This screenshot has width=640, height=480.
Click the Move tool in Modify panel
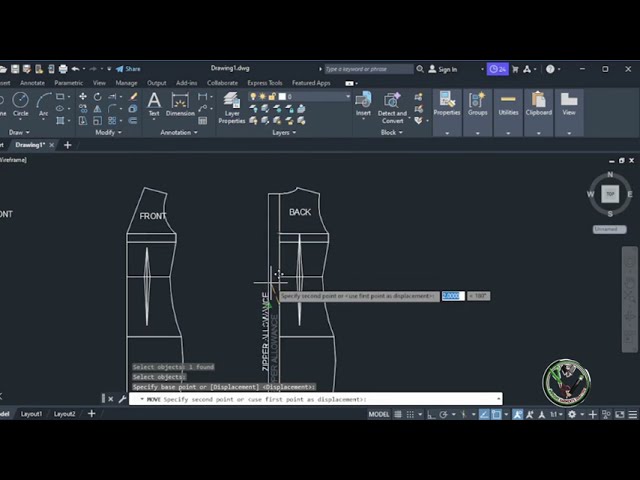(83, 96)
